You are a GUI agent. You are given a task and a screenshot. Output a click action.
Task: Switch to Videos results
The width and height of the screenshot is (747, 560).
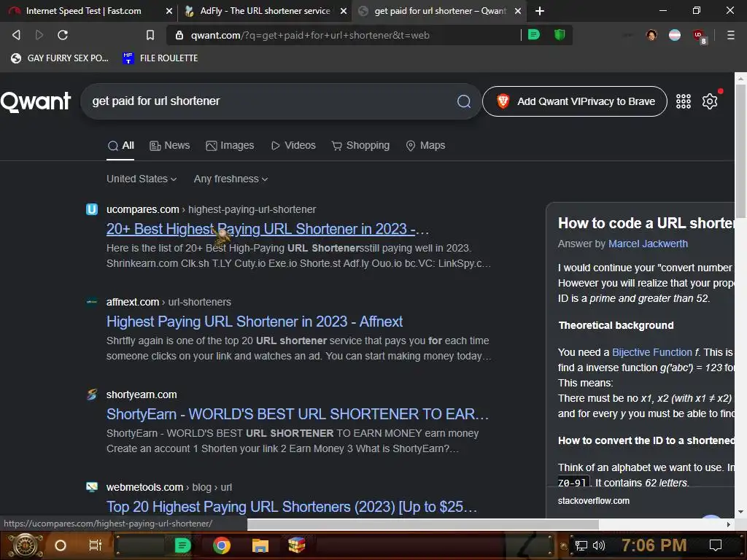coord(293,145)
